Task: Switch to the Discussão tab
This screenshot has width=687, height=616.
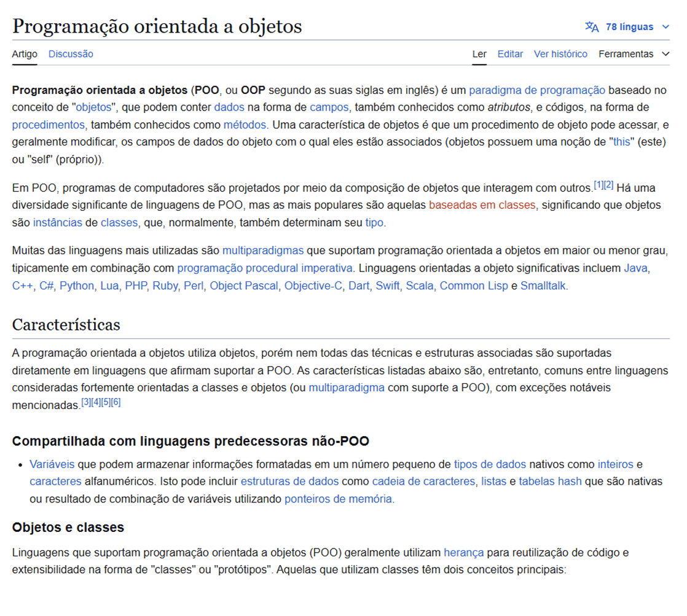Action: click(x=71, y=54)
